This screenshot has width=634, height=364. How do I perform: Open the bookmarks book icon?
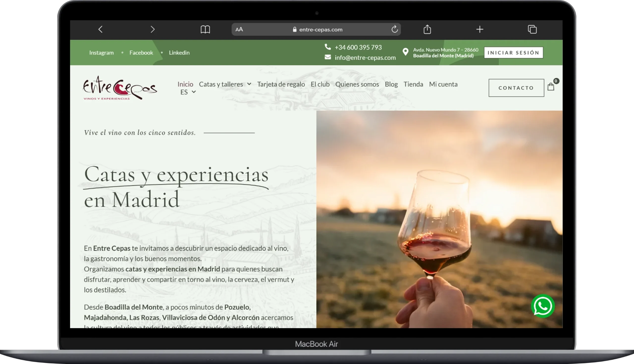[205, 29]
